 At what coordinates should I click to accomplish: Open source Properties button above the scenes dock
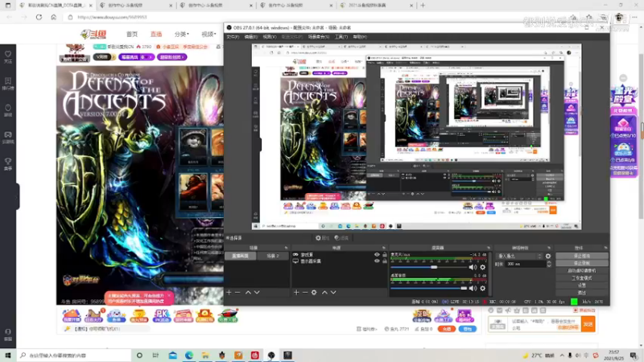tap(323, 237)
